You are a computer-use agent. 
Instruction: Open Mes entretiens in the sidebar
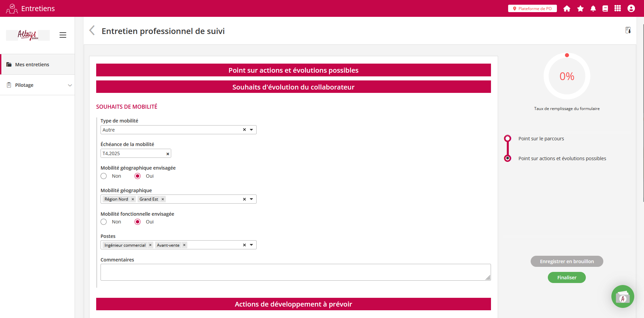click(x=32, y=65)
